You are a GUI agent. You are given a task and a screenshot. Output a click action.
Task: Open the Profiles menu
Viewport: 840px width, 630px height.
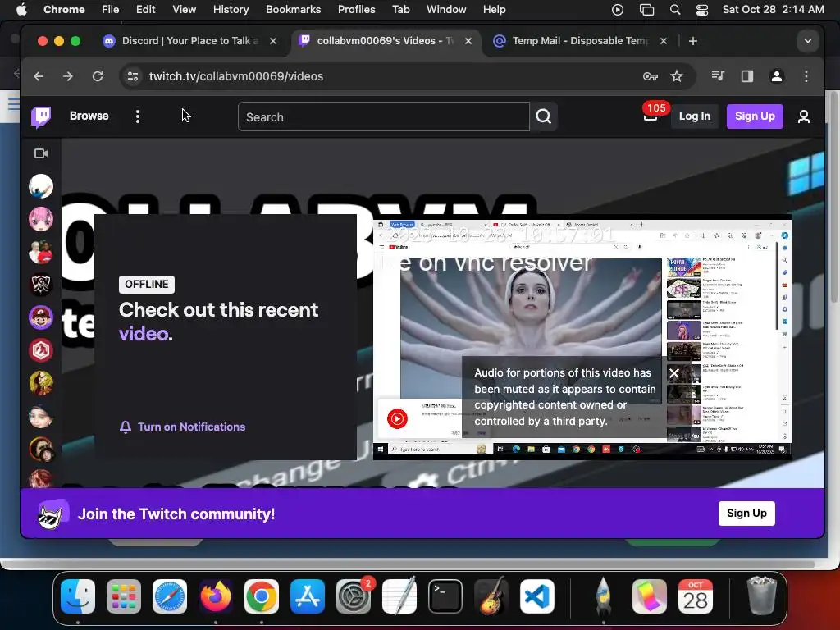click(x=356, y=10)
